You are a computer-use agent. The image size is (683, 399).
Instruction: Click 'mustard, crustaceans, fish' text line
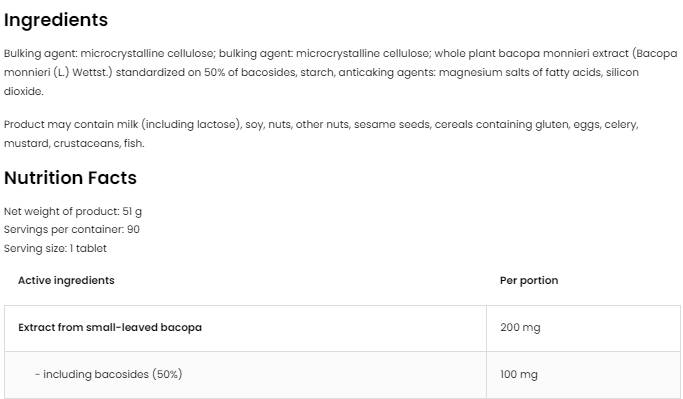pyautogui.click(x=74, y=143)
